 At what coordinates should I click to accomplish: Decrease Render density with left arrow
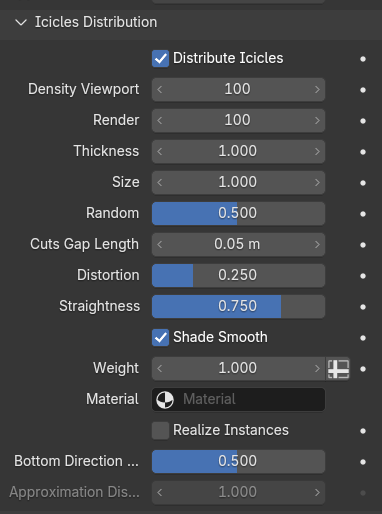click(160, 120)
